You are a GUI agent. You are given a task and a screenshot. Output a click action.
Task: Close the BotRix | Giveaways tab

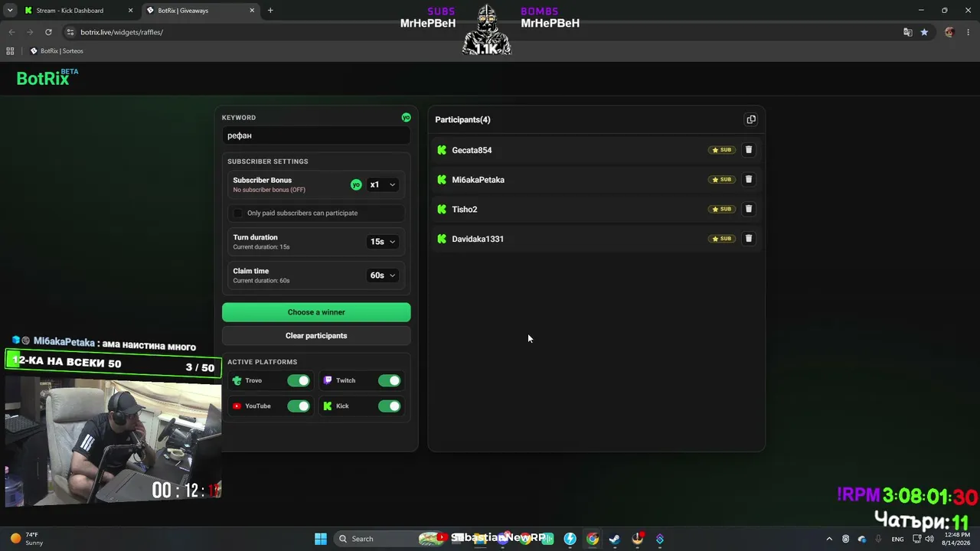252,11
